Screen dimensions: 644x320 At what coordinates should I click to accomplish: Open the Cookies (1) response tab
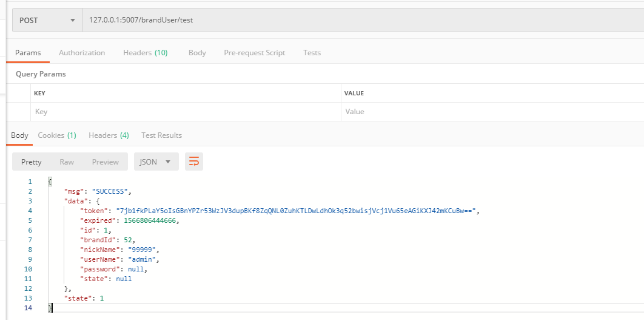pyautogui.click(x=57, y=135)
